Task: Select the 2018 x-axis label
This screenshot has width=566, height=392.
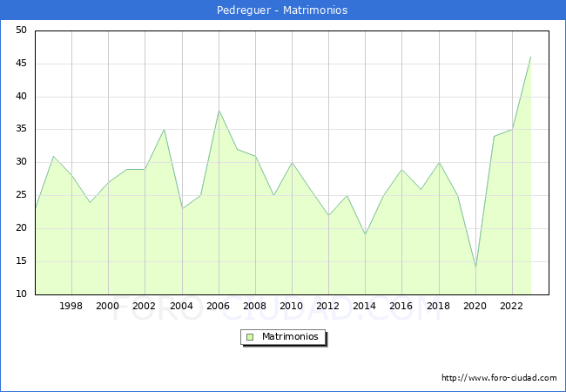Action: 439,306
